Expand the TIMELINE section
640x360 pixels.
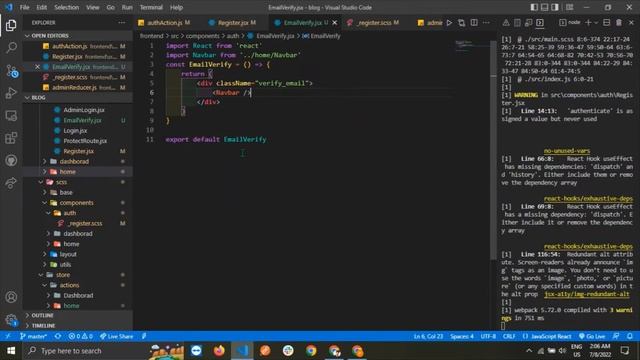point(78,326)
